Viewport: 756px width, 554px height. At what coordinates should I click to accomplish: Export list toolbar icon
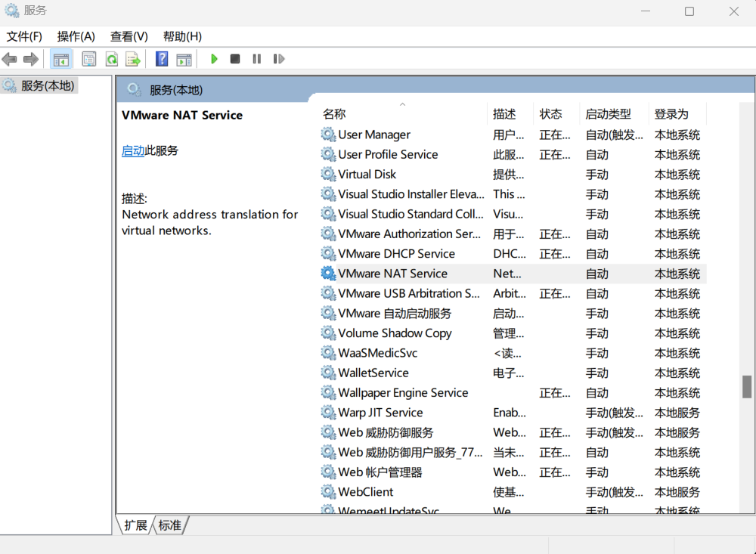[133, 59]
